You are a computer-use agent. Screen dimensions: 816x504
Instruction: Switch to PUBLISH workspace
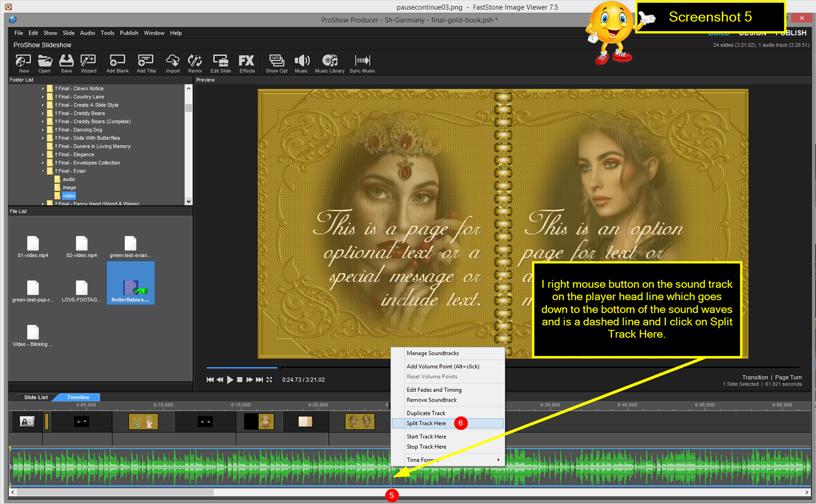click(x=791, y=33)
